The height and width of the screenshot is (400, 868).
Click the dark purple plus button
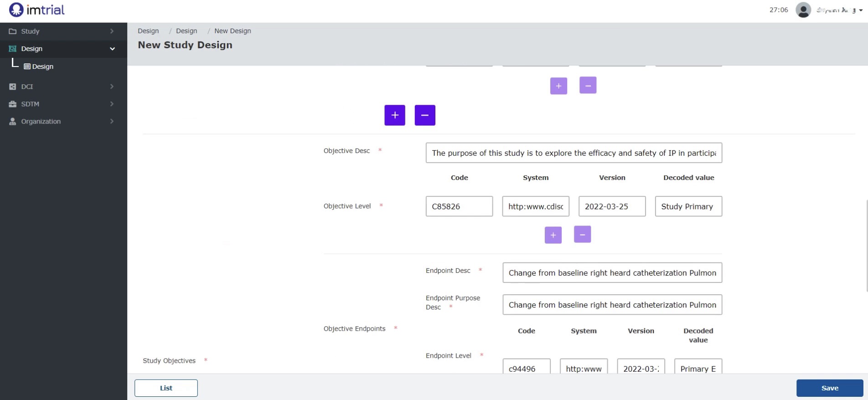coord(395,115)
